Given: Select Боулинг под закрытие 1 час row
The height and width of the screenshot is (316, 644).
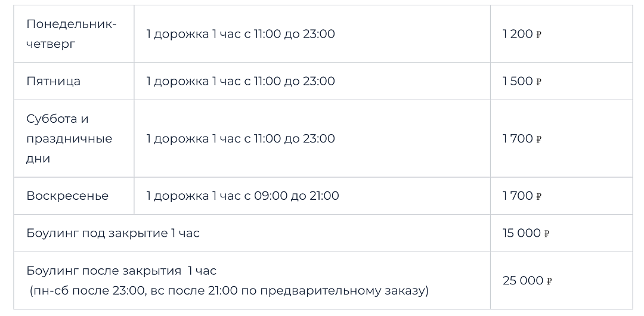Looking at the screenshot, I should tap(113, 233).
